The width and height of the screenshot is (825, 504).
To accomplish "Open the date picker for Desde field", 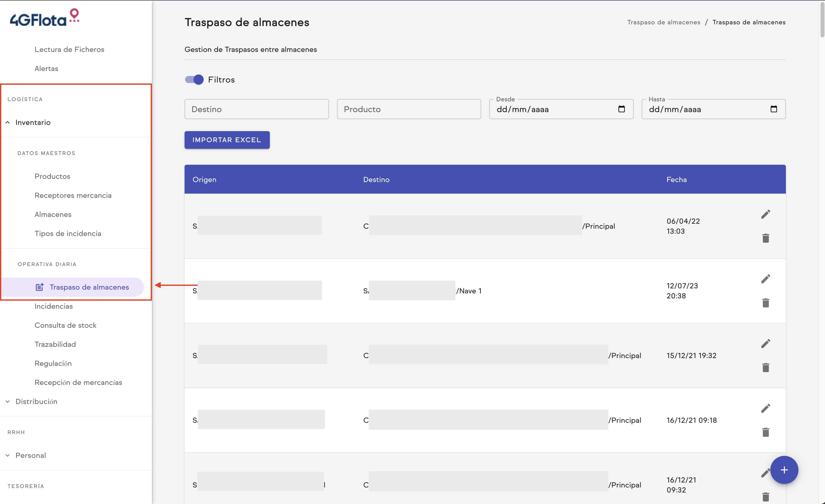I will coord(622,109).
